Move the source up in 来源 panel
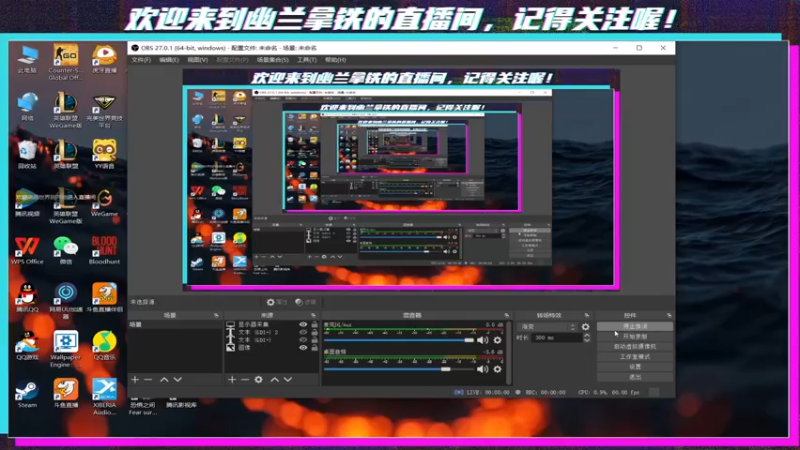 point(274,380)
